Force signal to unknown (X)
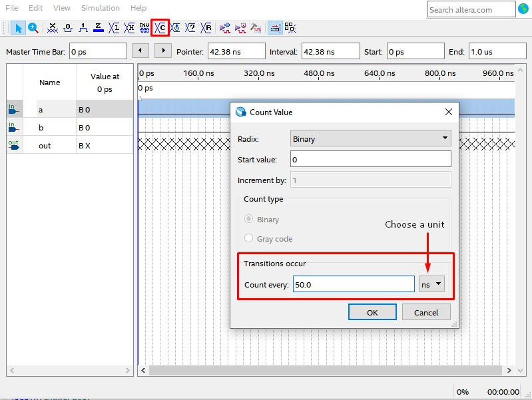The width and height of the screenshot is (532, 400). (53, 28)
